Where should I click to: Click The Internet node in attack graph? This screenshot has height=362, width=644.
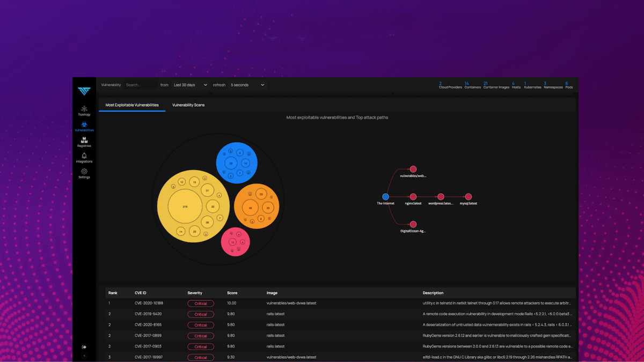[x=385, y=197]
